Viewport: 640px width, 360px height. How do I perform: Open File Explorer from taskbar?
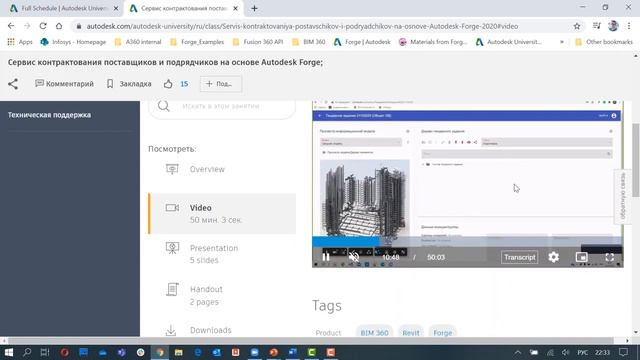[x=178, y=352]
